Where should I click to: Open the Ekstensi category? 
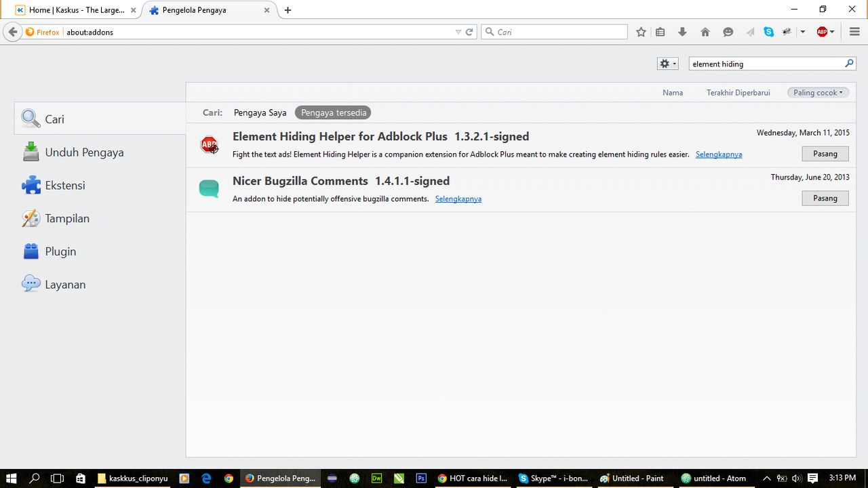click(x=100, y=185)
